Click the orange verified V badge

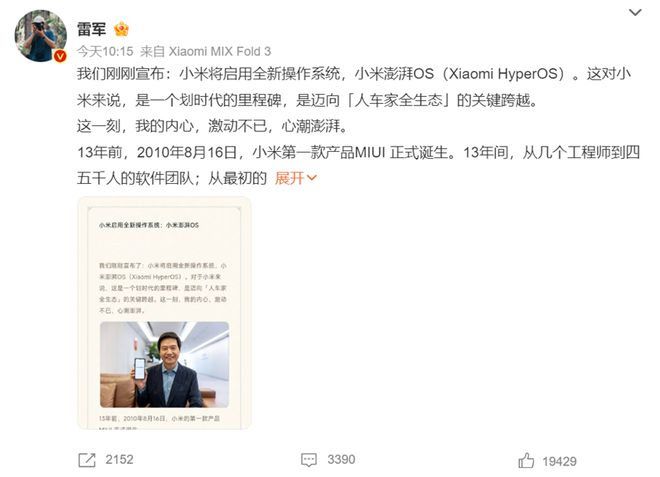60,56
